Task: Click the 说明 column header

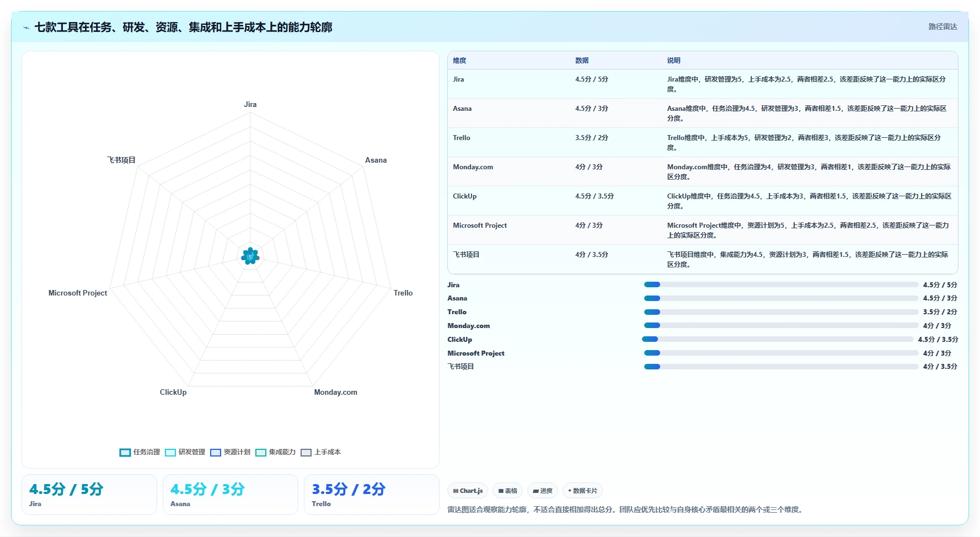Action: 673,61
